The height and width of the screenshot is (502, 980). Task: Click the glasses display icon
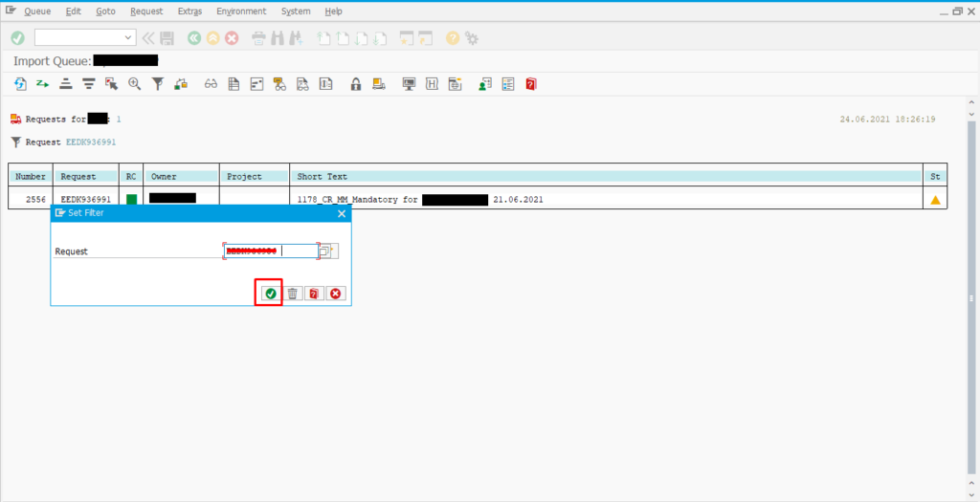[211, 84]
